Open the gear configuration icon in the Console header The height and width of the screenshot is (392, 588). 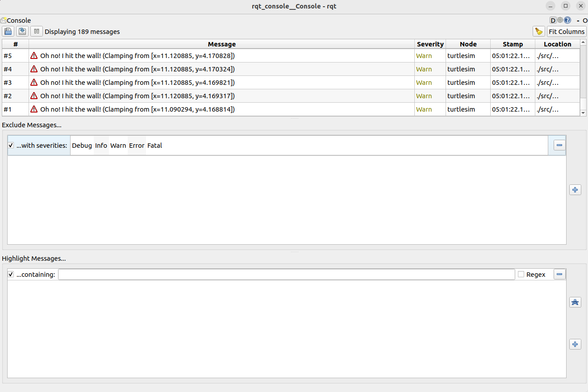[560, 20]
